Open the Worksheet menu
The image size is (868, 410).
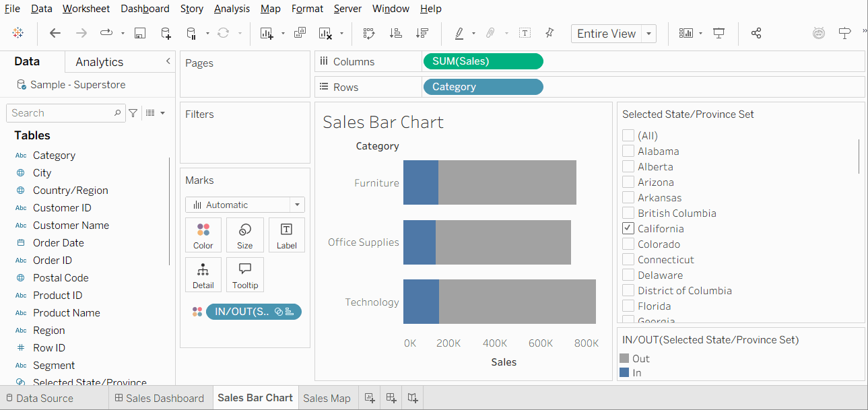(86, 9)
